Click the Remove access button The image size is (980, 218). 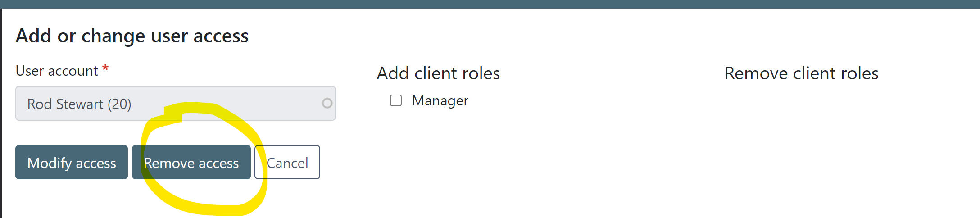(191, 162)
